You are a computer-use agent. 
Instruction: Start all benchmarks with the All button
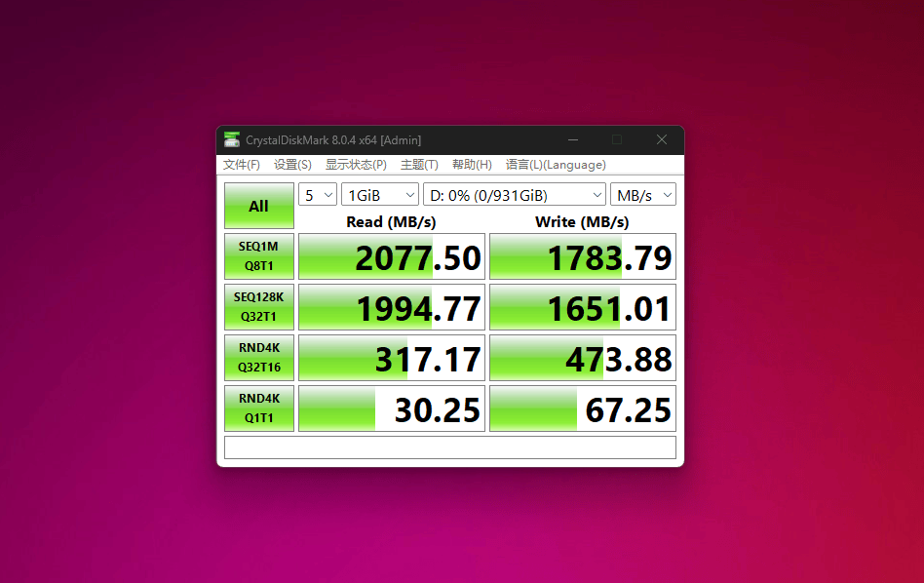tap(258, 206)
